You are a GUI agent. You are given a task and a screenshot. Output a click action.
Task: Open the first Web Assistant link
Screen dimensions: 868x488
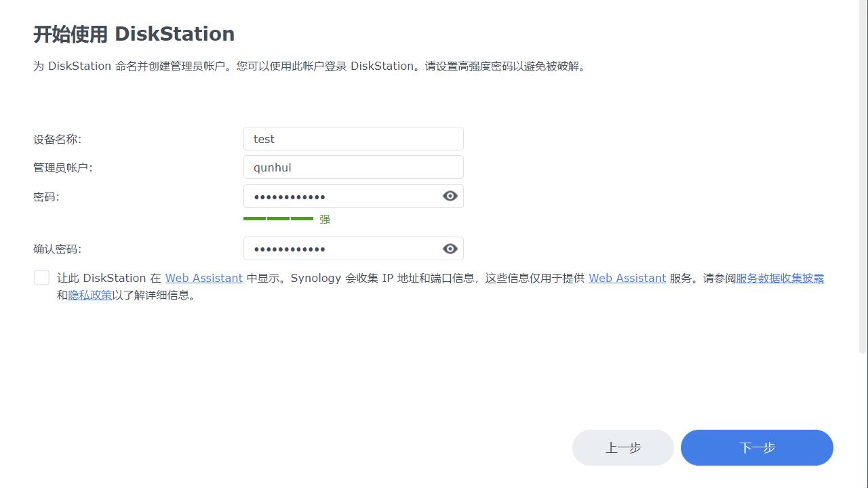click(203, 278)
